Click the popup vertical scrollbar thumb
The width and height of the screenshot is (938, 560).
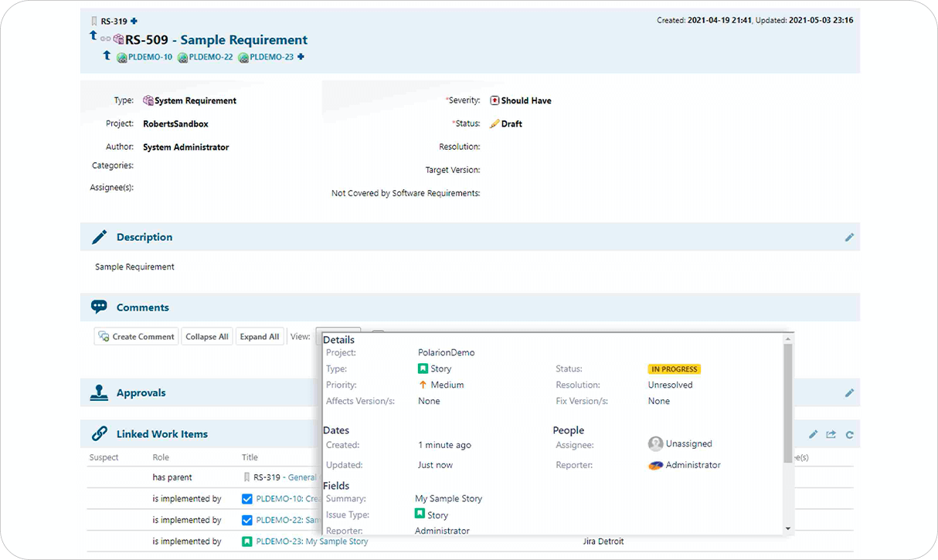(787, 403)
